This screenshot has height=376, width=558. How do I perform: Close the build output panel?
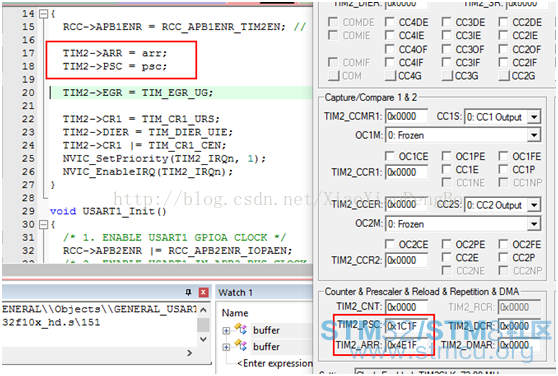[x=203, y=292]
